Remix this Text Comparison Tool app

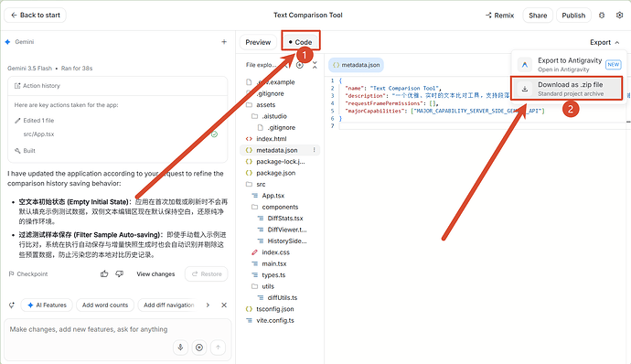click(x=499, y=16)
